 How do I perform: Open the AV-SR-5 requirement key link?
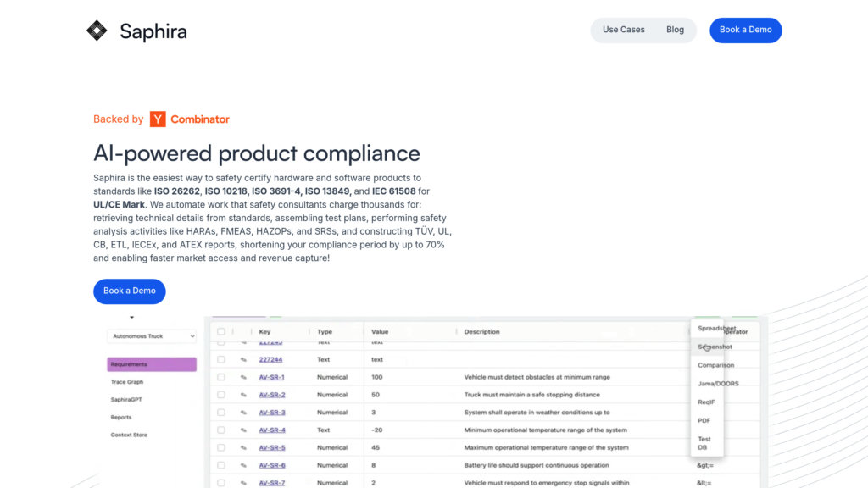(x=272, y=448)
